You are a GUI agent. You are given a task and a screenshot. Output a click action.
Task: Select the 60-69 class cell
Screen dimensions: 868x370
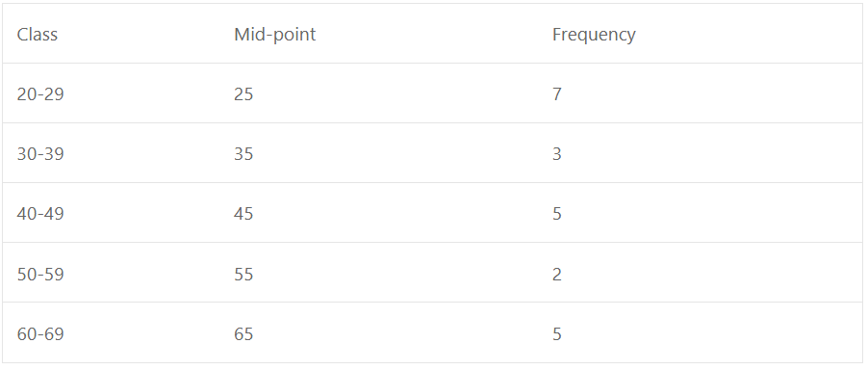click(112, 332)
